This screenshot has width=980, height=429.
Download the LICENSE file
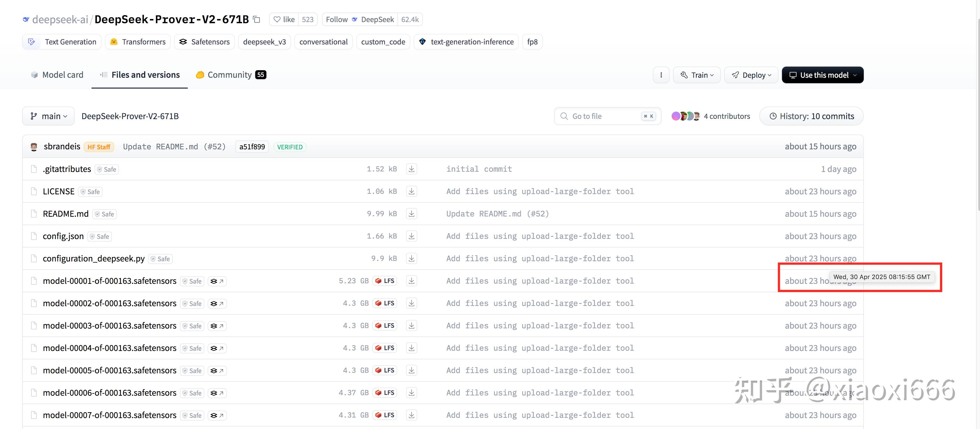pos(411,191)
